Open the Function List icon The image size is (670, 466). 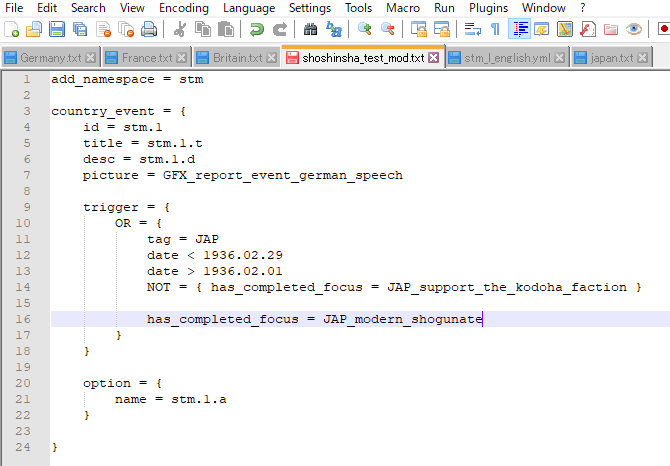[x=588, y=29]
